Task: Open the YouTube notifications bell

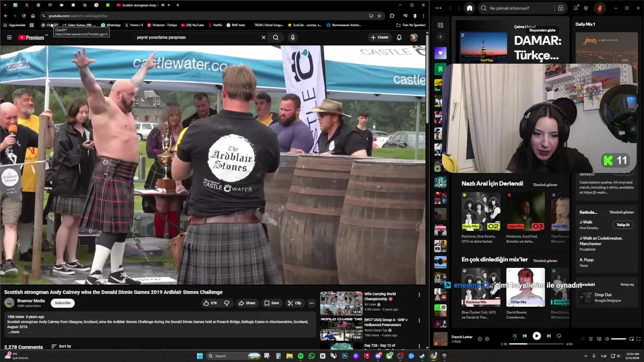Action: [399, 37]
